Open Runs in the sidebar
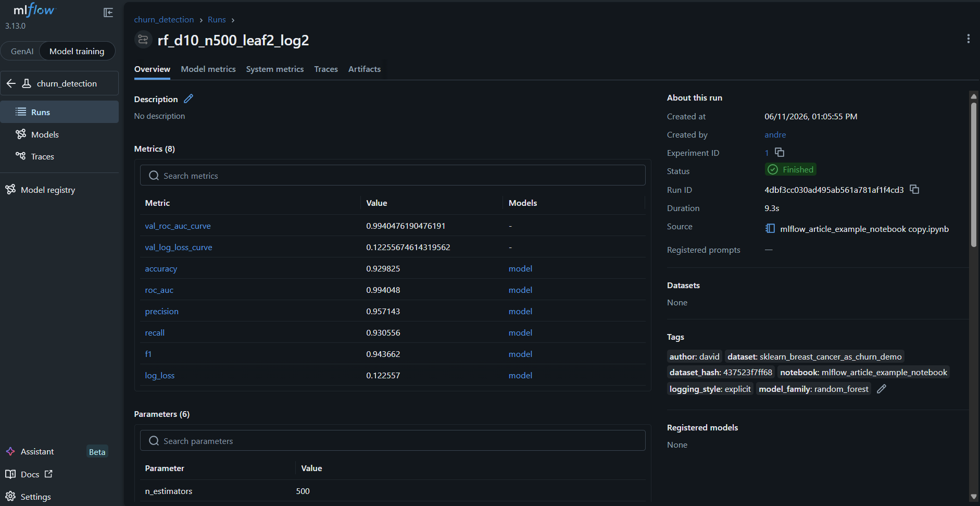This screenshot has width=980, height=506. (59, 112)
